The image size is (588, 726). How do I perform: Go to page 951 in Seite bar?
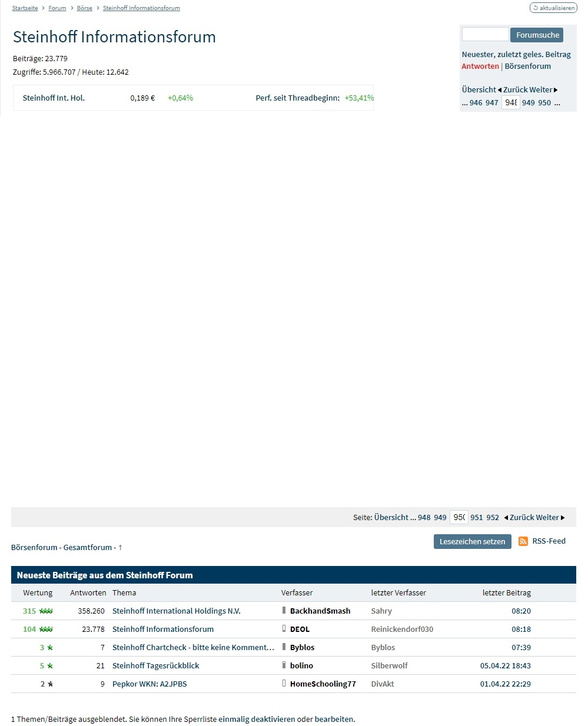[477, 518]
